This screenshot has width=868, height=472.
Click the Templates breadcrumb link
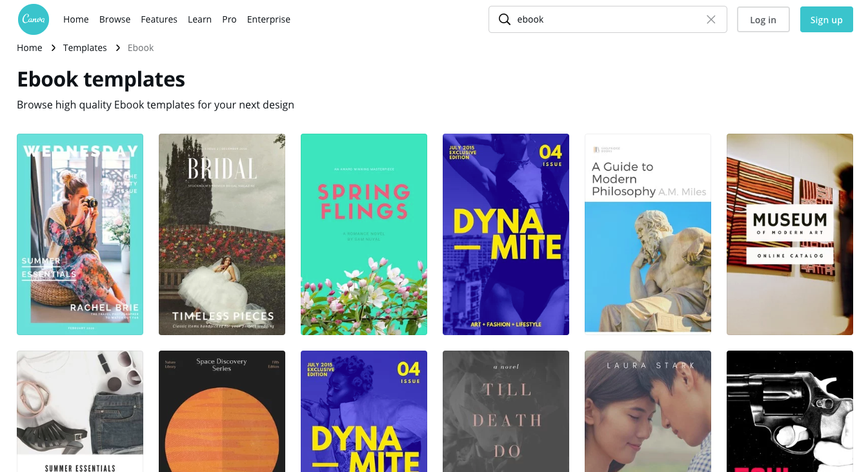pos(85,47)
